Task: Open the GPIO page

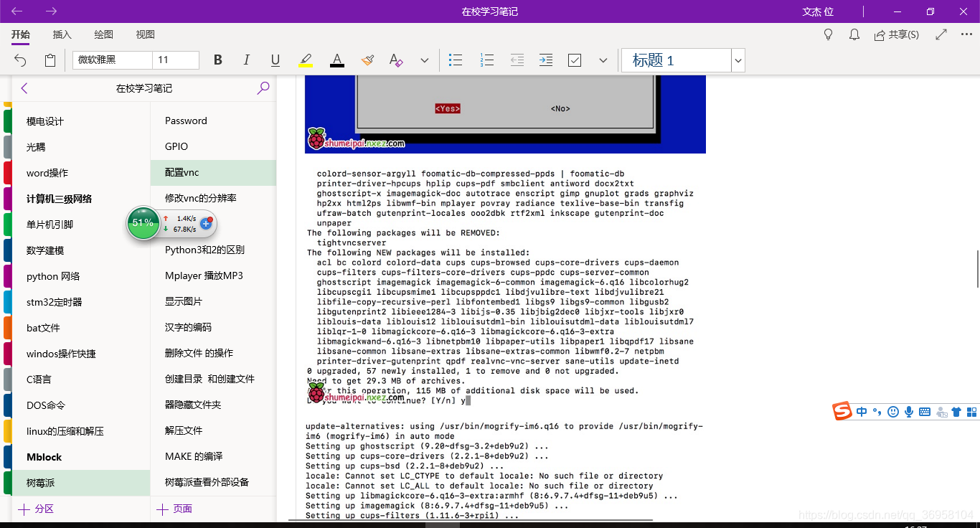Action: [x=213, y=146]
